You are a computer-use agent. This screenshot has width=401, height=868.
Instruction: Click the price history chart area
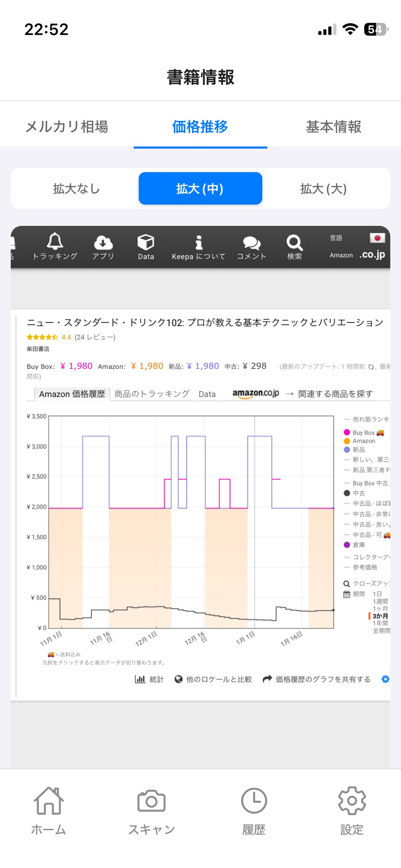(191, 522)
